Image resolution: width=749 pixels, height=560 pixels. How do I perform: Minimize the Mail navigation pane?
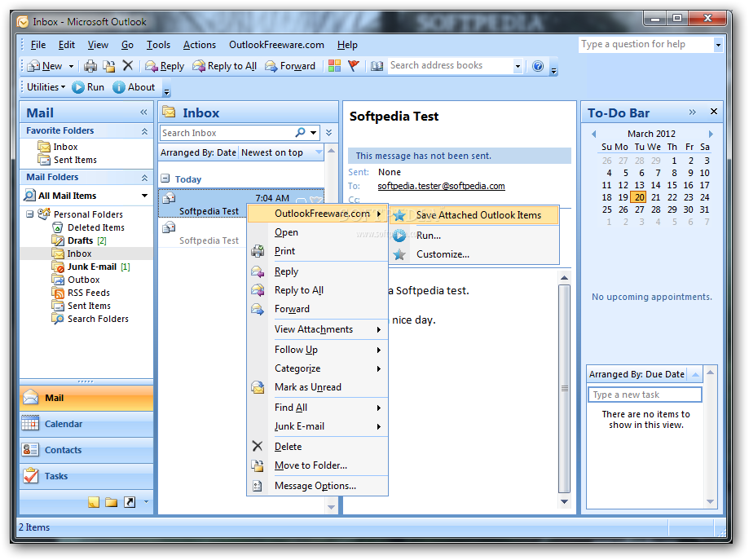[143, 112]
